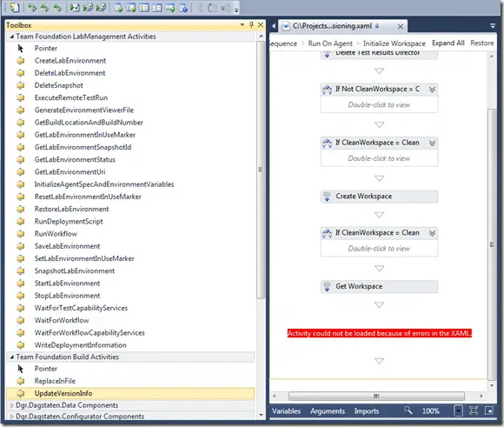The image size is (504, 427).
Task: Click the CreateLabEnvironment activity icon
Action: (x=21, y=61)
